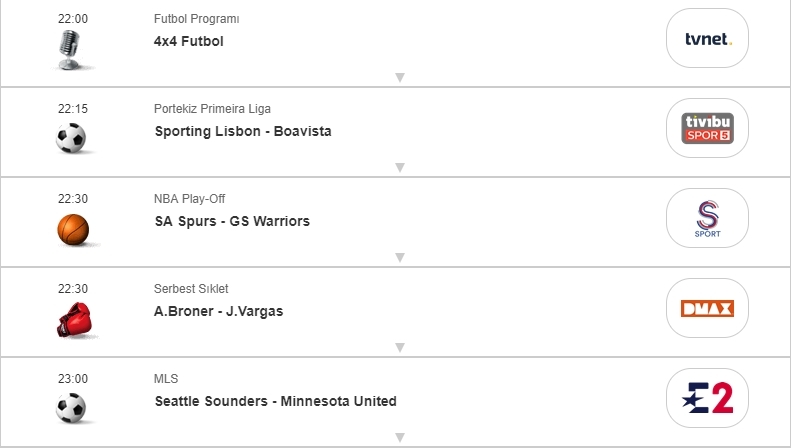791x448 pixels.
Task: Click the soccer ball icon for Sporting Lisbon match
Action: click(x=72, y=138)
